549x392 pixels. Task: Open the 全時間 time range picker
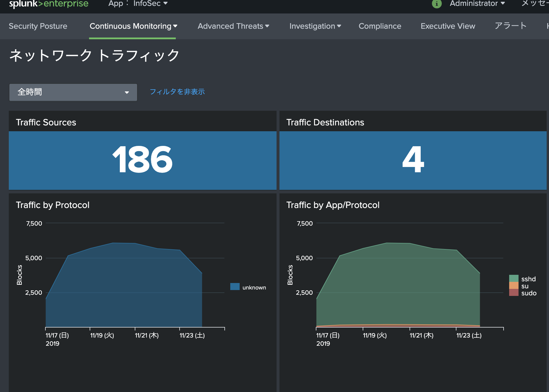[x=73, y=92]
